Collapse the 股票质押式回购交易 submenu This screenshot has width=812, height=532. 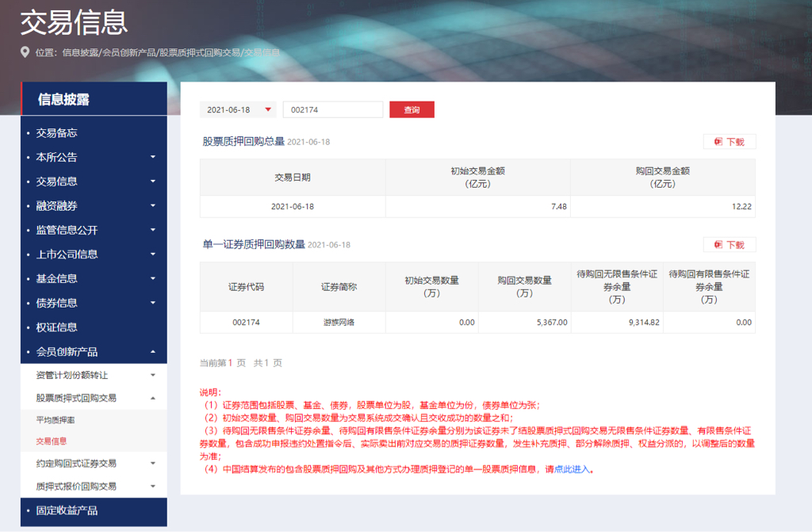(x=153, y=398)
